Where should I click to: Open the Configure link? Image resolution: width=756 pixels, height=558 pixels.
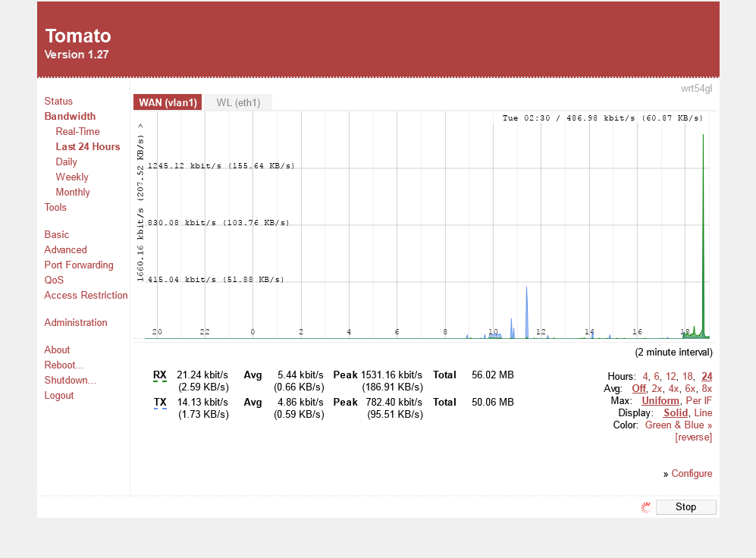[692, 474]
